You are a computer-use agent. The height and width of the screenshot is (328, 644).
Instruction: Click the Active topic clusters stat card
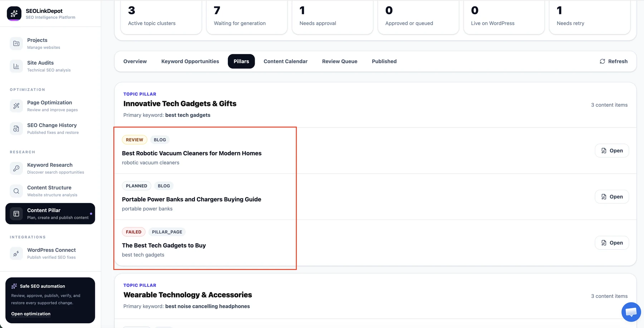click(161, 16)
